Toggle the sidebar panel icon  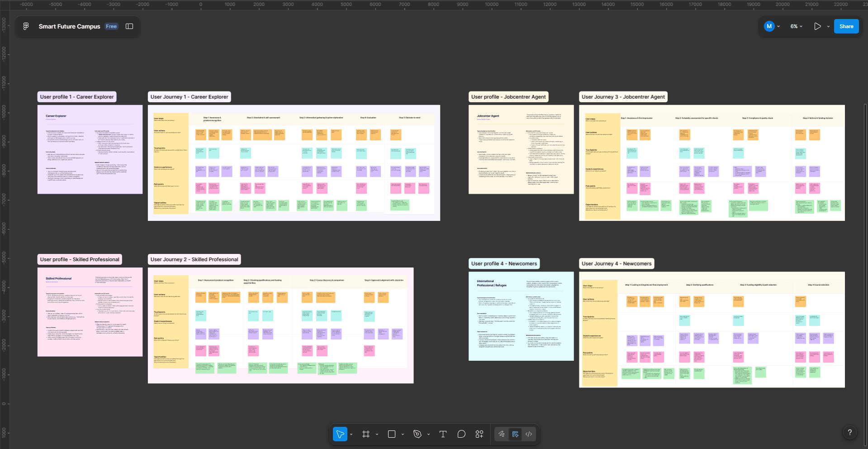[x=129, y=26]
